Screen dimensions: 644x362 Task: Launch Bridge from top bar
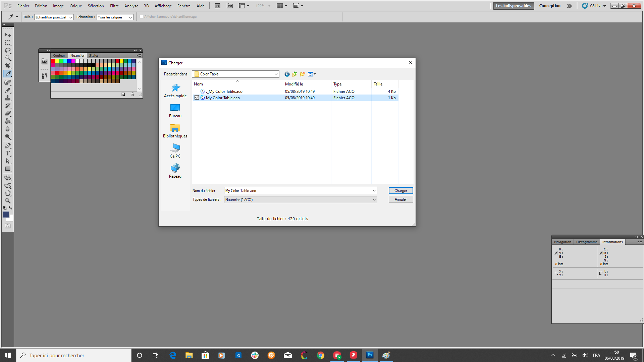click(218, 6)
